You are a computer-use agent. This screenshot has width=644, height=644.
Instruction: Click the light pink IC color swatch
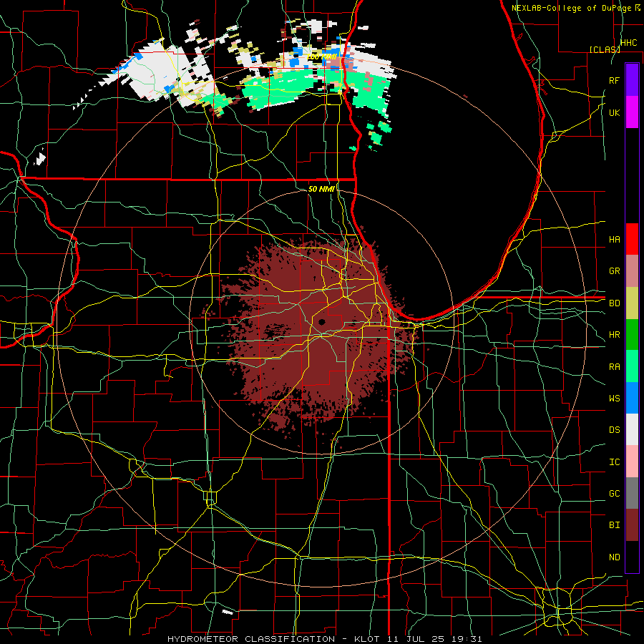point(632,462)
